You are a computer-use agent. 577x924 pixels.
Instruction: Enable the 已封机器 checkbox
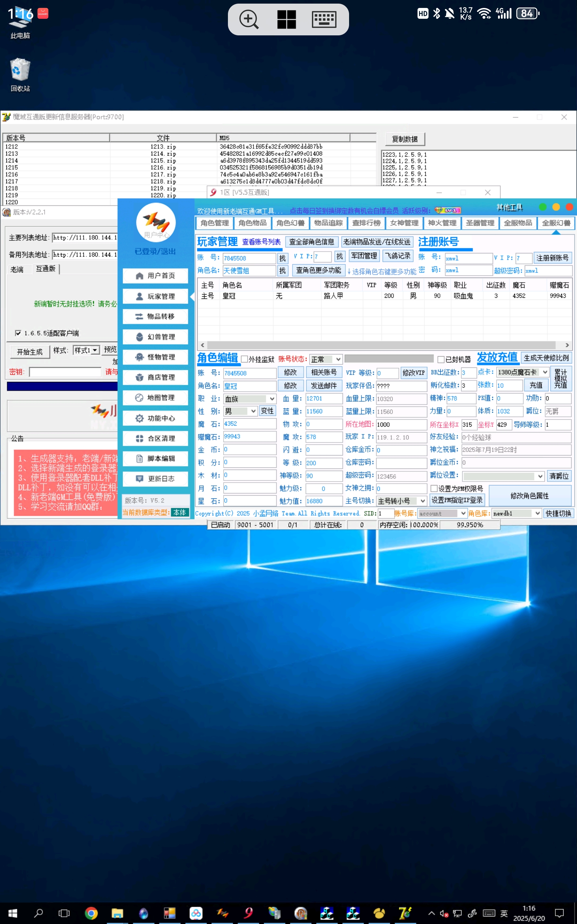[441, 359]
